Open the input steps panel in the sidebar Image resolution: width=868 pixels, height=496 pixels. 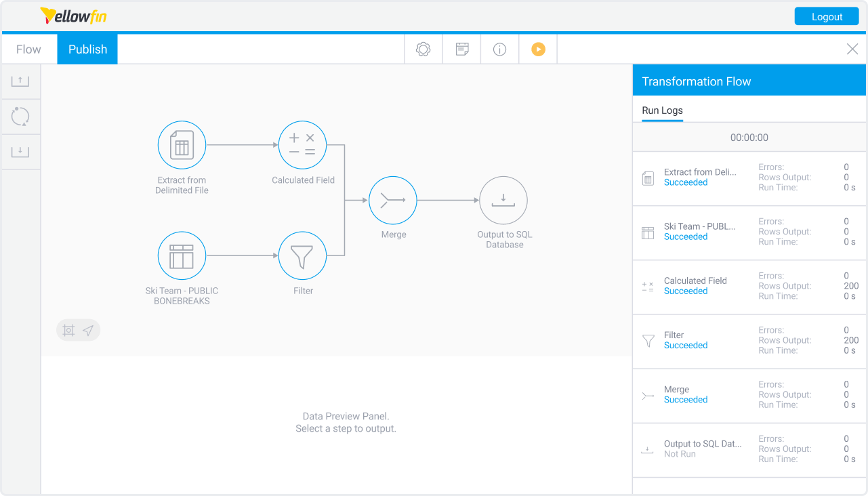coord(20,81)
